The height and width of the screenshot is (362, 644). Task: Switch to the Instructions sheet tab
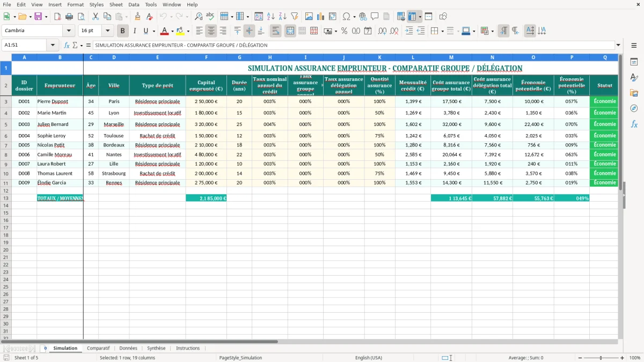188,348
